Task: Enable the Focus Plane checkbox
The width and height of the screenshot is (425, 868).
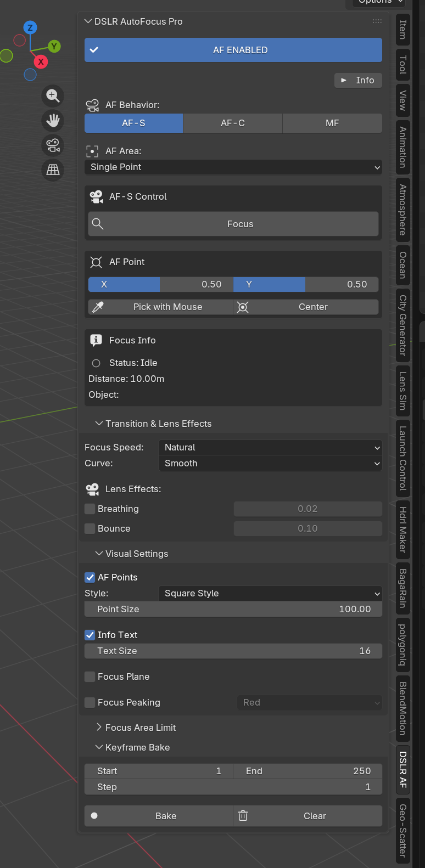Action: tap(90, 677)
